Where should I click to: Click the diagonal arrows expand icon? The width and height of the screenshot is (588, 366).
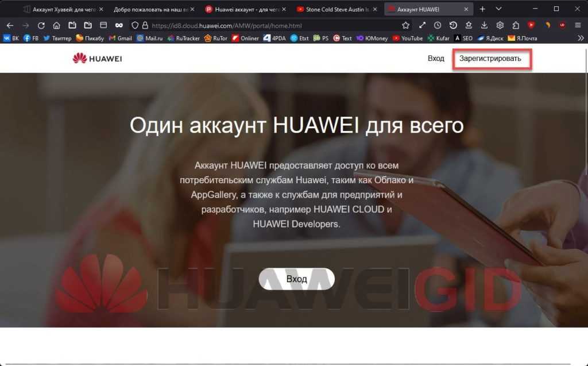point(422,25)
